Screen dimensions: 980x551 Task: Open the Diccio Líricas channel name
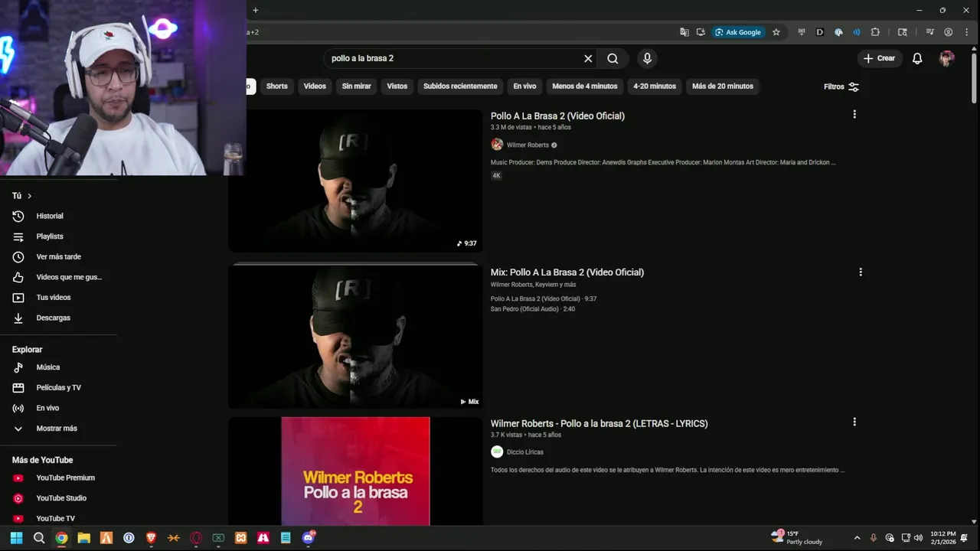[x=524, y=452]
